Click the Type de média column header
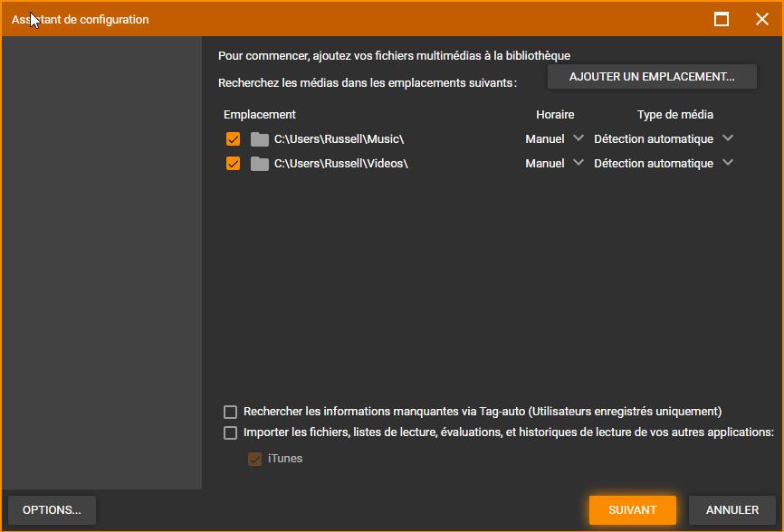The image size is (784, 532). click(x=674, y=115)
